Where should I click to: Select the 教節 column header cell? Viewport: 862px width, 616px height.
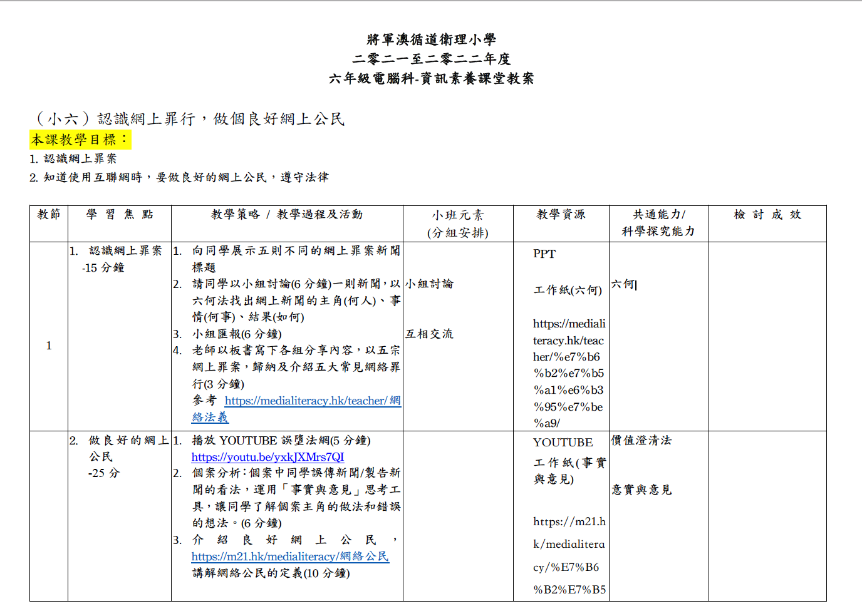(x=49, y=215)
